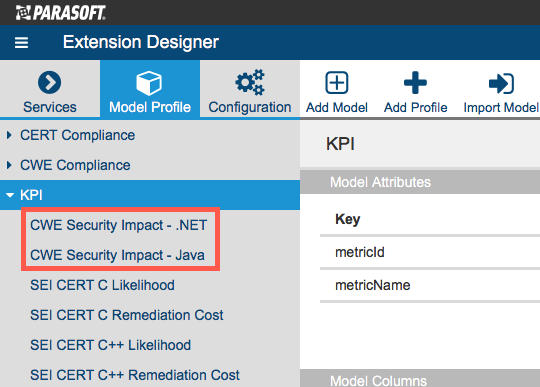Click the Import Model arrow icon
The width and height of the screenshot is (540, 387).
tap(501, 83)
